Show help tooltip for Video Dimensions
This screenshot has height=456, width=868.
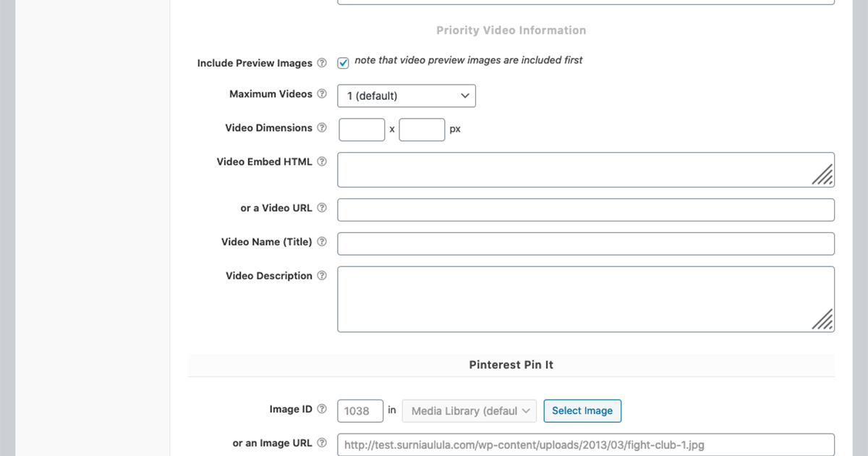click(322, 128)
